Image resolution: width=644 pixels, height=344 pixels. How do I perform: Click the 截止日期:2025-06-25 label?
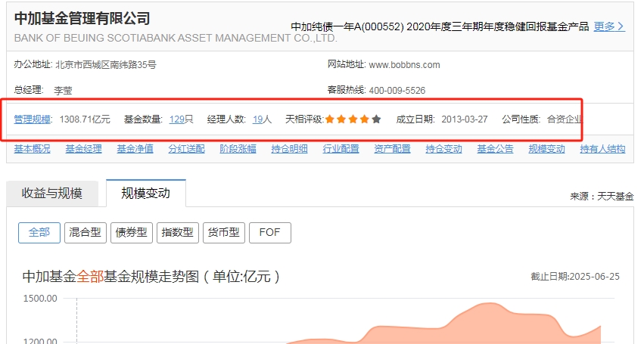click(575, 277)
